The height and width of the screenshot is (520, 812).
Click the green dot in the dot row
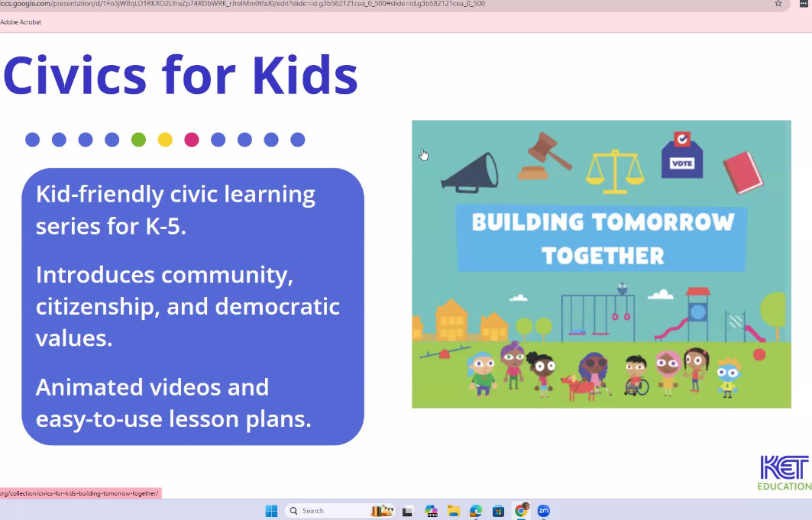[138, 140]
